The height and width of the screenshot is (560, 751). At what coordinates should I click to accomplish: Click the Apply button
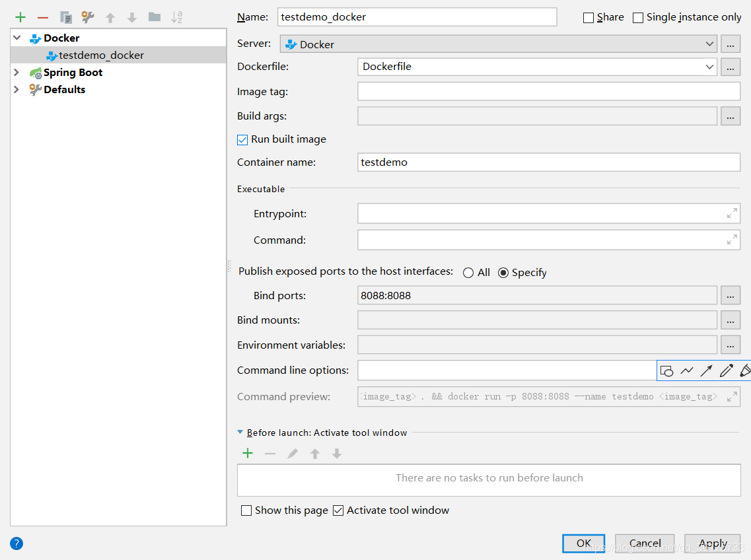[713, 543]
